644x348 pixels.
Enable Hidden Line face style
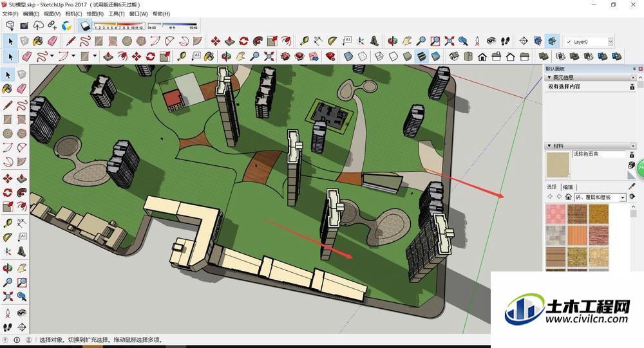[x=393, y=56]
